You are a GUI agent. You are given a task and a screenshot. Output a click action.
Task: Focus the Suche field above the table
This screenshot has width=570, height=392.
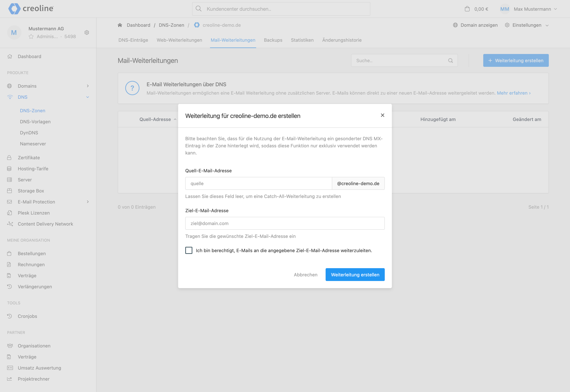coord(404,60)
